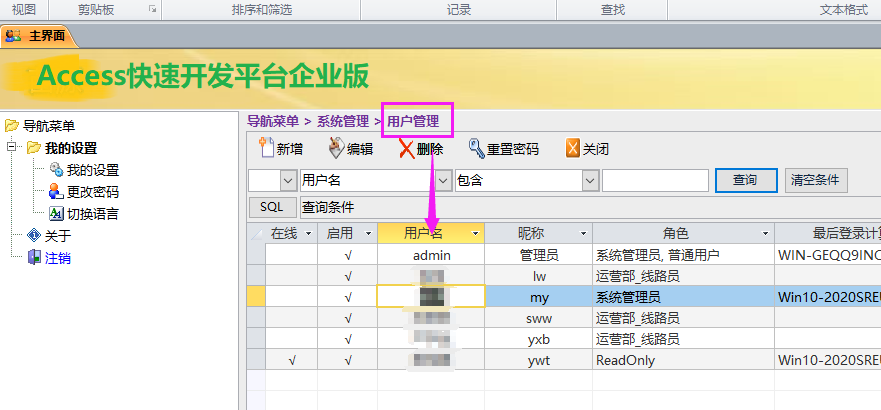The height and width of the screenshot is (410, 881).
Task: Open the 启用 column filter arrow
Action: 368,234
